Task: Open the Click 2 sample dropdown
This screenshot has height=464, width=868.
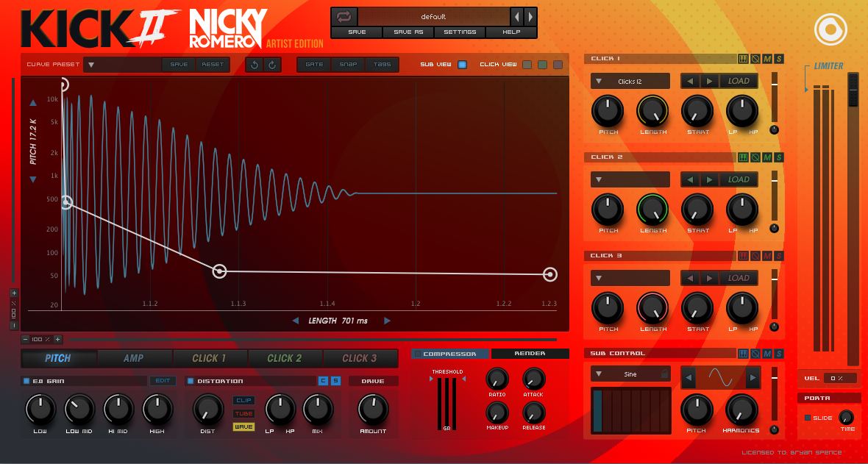Action: coord(630,180)
